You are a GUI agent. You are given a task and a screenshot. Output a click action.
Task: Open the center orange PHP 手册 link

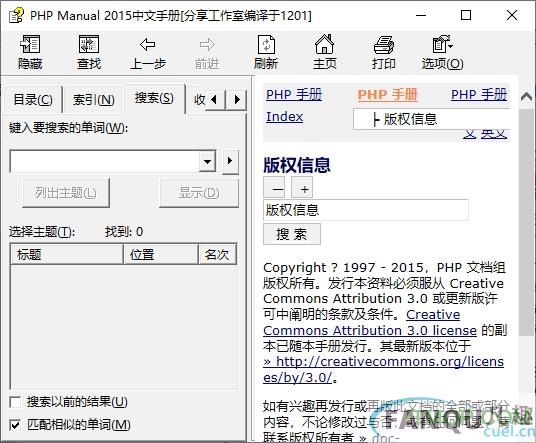coord(387,95)
